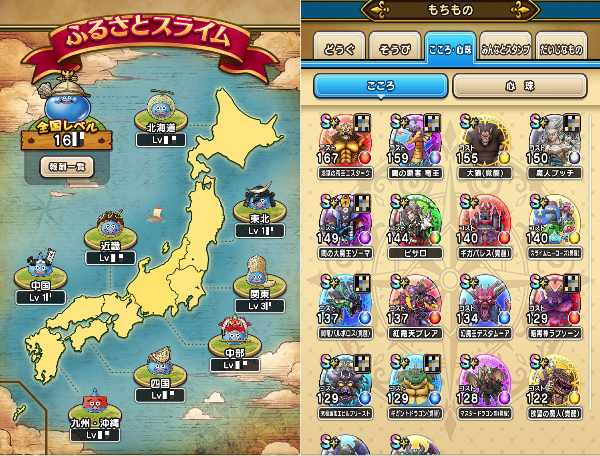Viewport: 600px width, 456px height.
Task: Select the Kanto (関東) slime icon
Action: 259,273
